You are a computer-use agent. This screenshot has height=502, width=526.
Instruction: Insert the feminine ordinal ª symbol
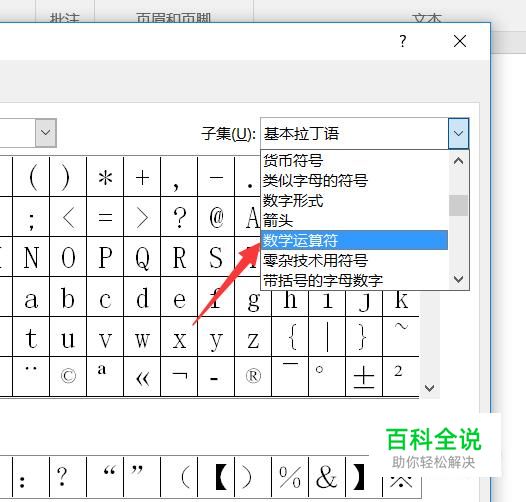coord(105,376)
